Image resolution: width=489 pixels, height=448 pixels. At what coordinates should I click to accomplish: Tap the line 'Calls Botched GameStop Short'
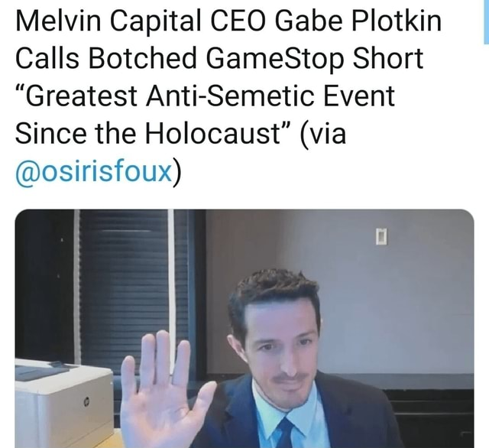tap(219, 58)
